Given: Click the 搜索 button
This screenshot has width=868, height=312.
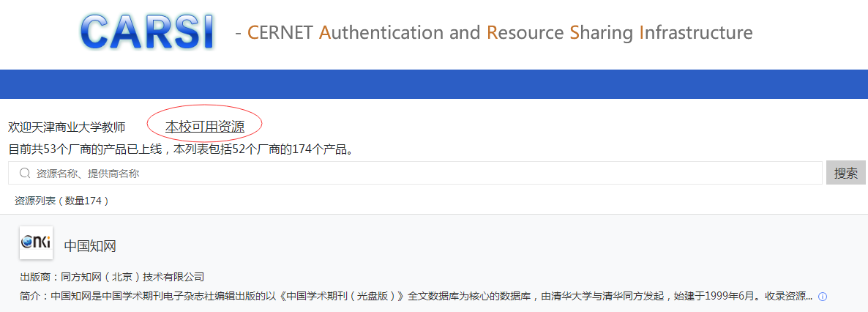Looking at the screenshot, I should (x=846, y=174).
